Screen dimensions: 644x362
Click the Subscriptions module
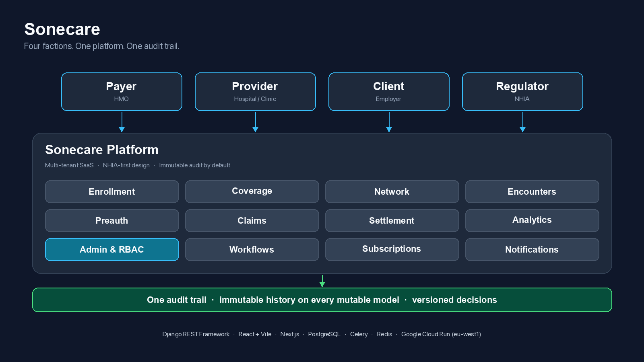tap(392, 249)
